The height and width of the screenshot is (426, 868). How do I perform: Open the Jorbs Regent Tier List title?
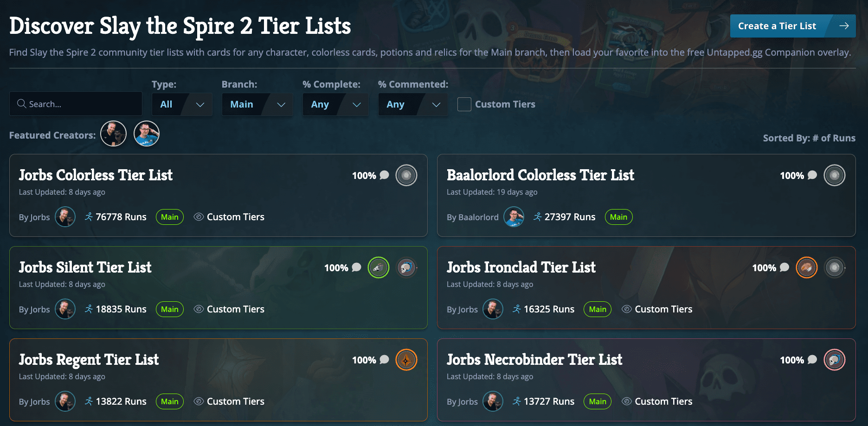[x=89, y=360]
